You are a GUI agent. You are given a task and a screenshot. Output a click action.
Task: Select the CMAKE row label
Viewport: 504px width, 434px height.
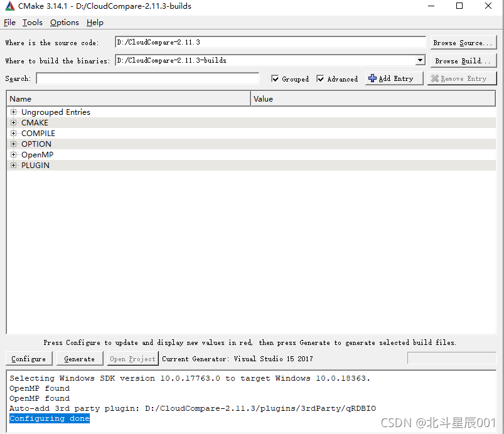click(35, 123)
